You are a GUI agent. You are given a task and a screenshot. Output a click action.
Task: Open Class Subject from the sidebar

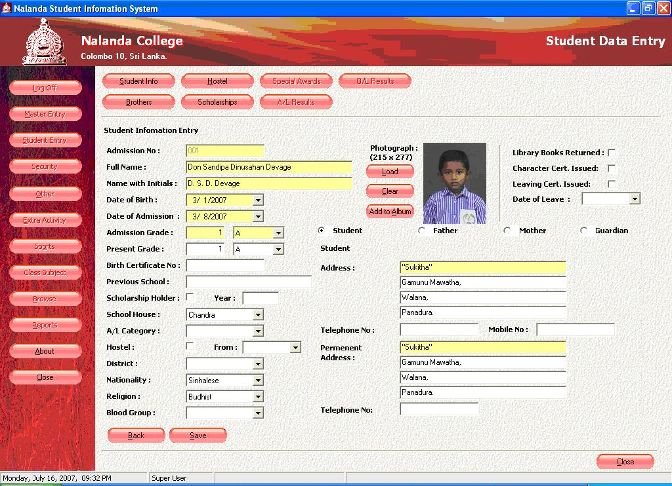coord(45,273)
